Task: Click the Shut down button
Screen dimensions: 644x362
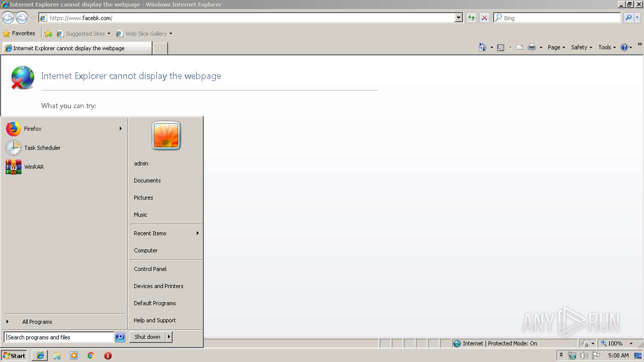Action: (x=147, y=337)
